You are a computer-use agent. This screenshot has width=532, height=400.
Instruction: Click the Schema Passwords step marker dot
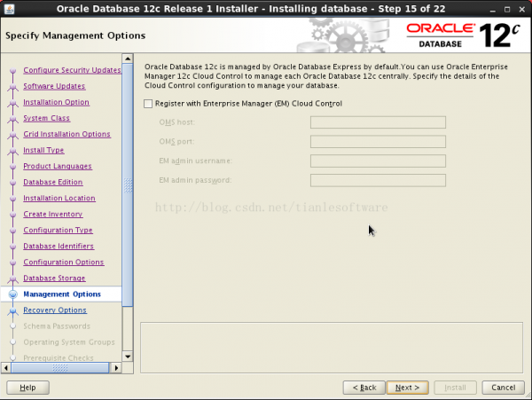[x=13, y=326]
